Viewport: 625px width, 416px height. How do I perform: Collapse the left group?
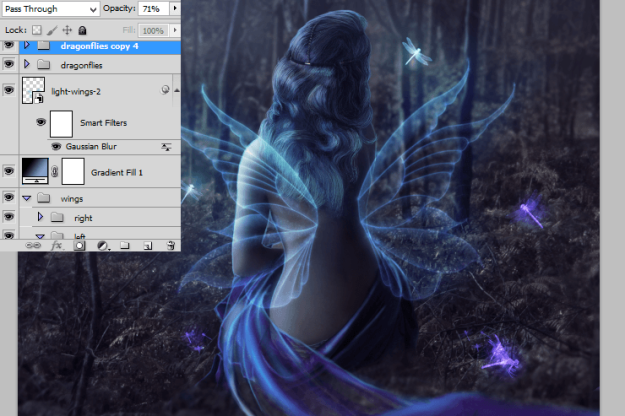click(x=40, y=236)
